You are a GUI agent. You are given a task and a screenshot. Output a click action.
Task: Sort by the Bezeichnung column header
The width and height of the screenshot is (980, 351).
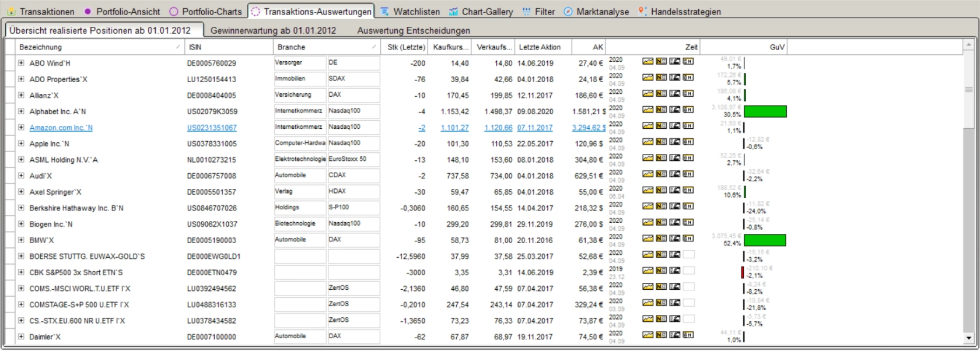coord(100,47)
